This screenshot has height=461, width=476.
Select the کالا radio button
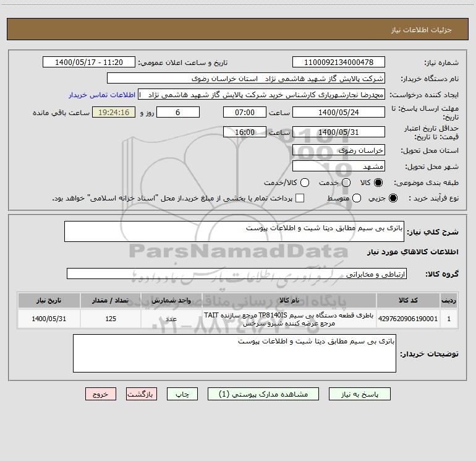pos(378,183)
